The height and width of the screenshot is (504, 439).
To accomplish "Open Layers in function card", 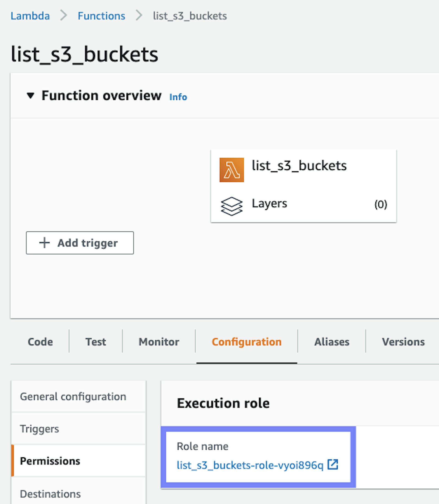I will coord(269,203).
